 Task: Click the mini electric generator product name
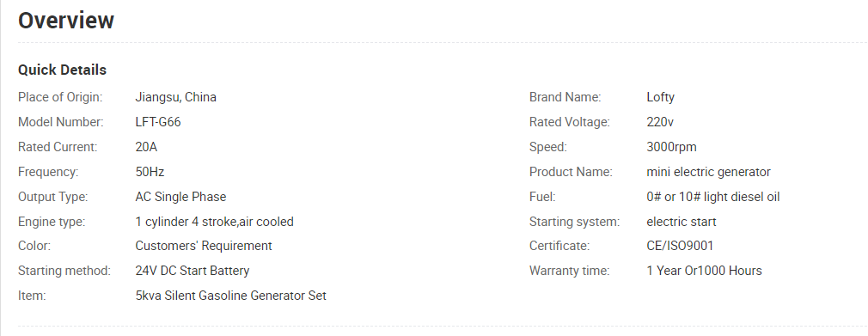[708, 172]
